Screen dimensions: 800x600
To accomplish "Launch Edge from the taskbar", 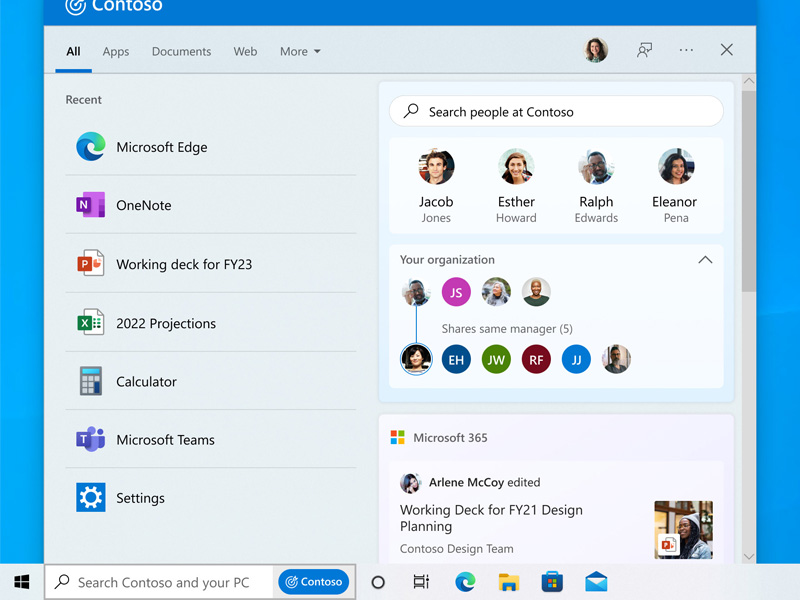I will 465,582.
